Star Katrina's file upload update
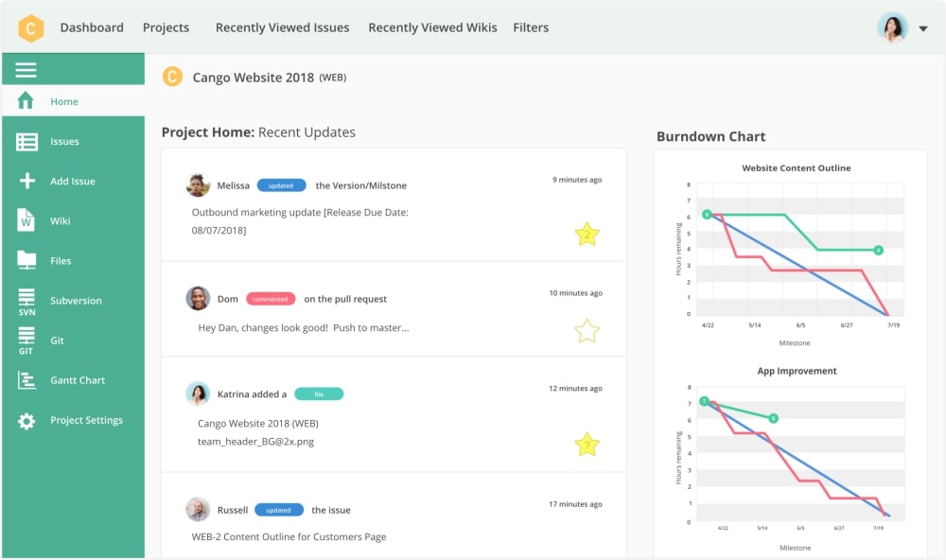The width and height of the screenshot is (946, 560). [x=587, y=444]
